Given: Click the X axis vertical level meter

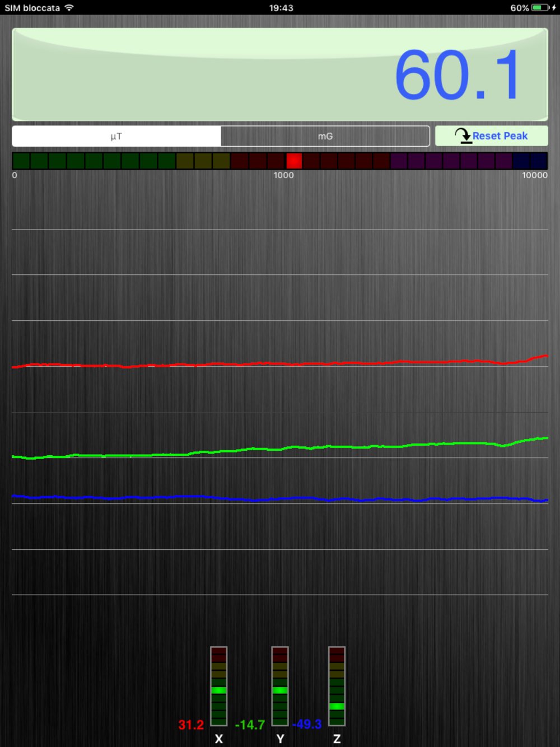Looking at the screenshot, I should coord(218,686).
